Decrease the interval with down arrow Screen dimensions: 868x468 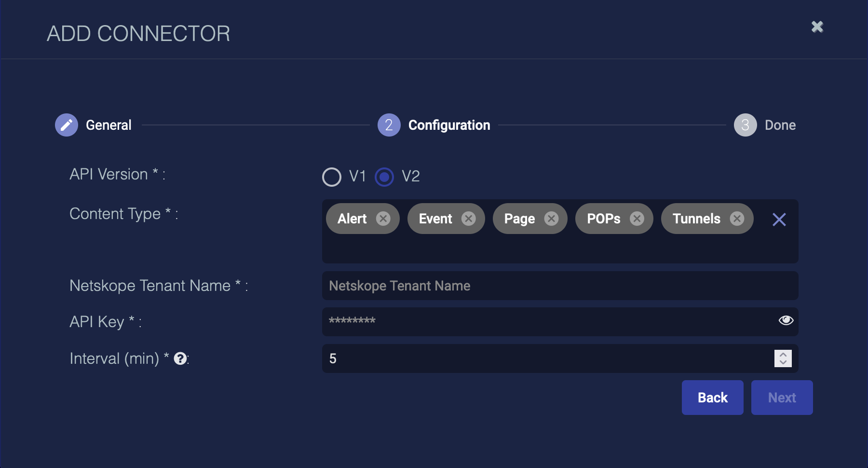tap(783, 362)
